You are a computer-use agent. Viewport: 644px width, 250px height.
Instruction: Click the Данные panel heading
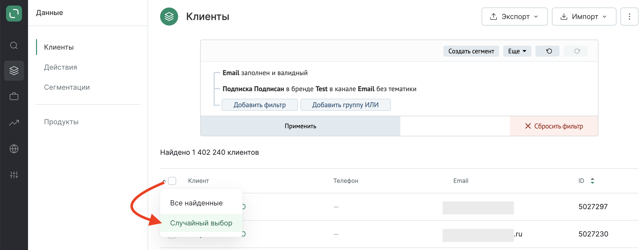pyautogui.click(x=50, y=13)
